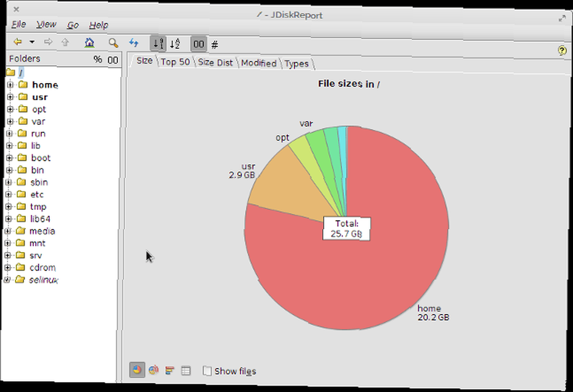Viewport: 573px width, 392px height.
Task: Switch to the Size Dist tab
Action: tap(215, 62)
